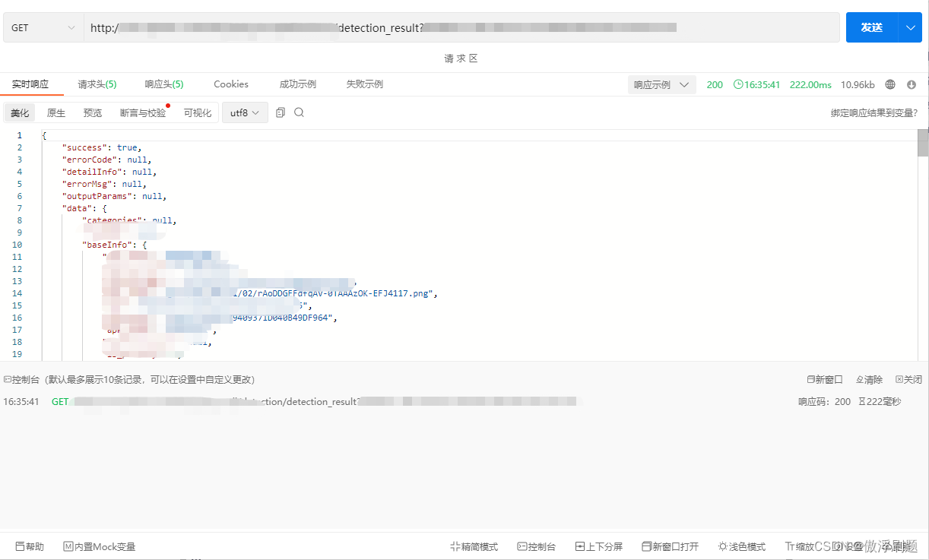This screenshot has height=560, width=929.
Task: Open the GET method dropdown
Action: click(x=42, y=27)
